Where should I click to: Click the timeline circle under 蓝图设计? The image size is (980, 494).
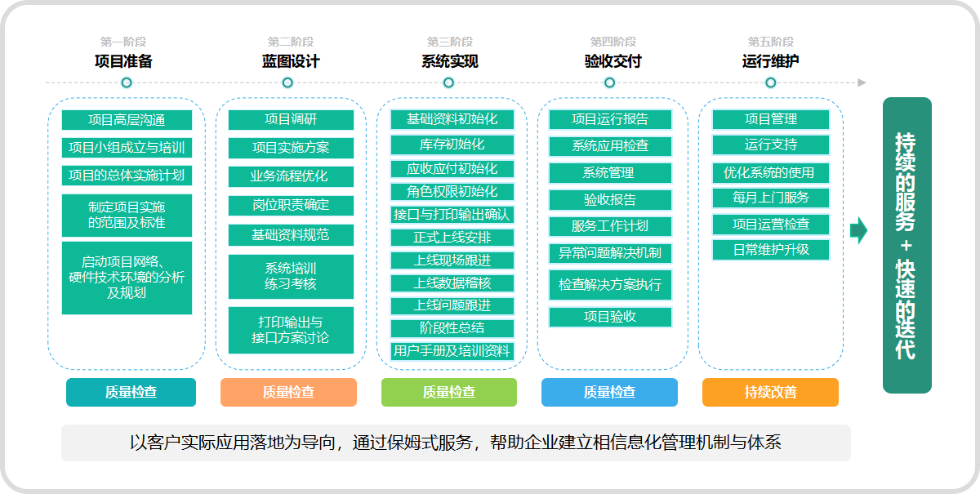[x=287, y=82]
